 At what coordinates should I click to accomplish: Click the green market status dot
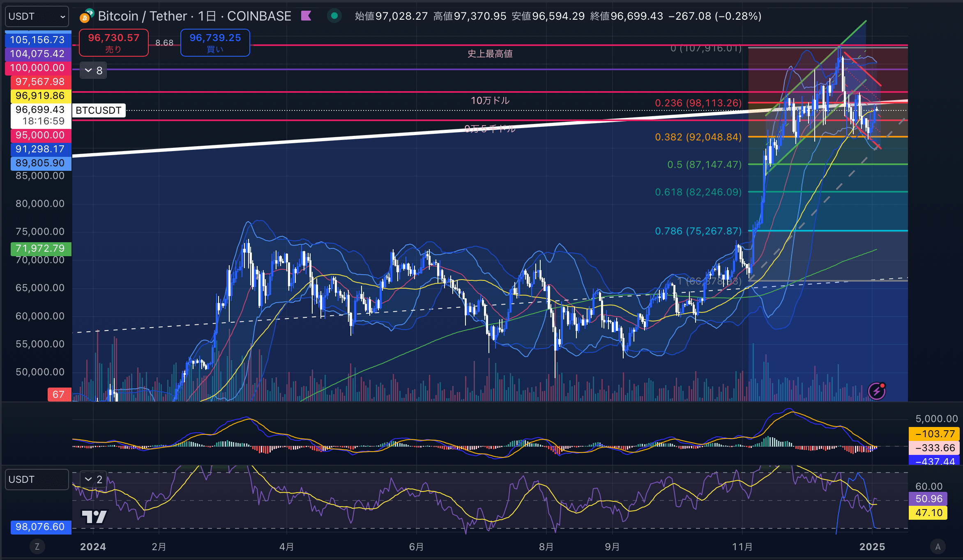point(334,16)
